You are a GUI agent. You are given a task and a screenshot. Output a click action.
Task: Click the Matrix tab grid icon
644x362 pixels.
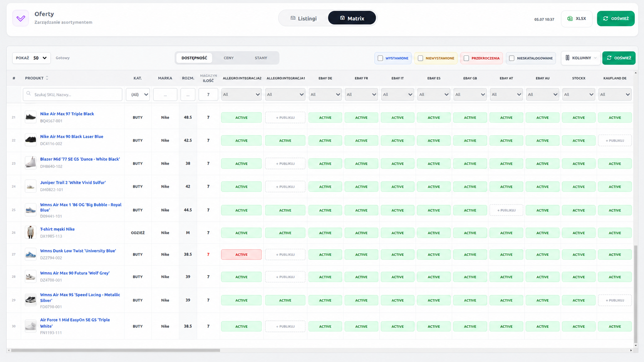pyautogui.click(x=342, y=18)
